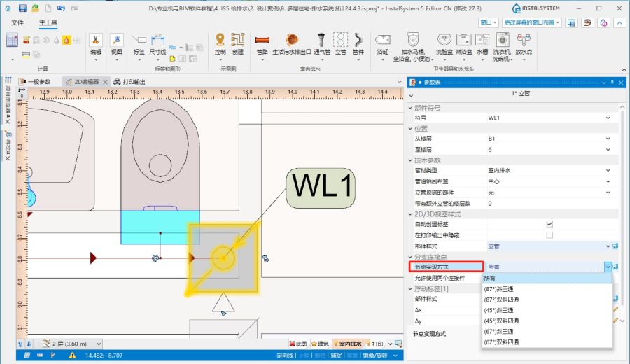
Task: Click the 建筑 layer button at bottom
Action: point(320,344)
